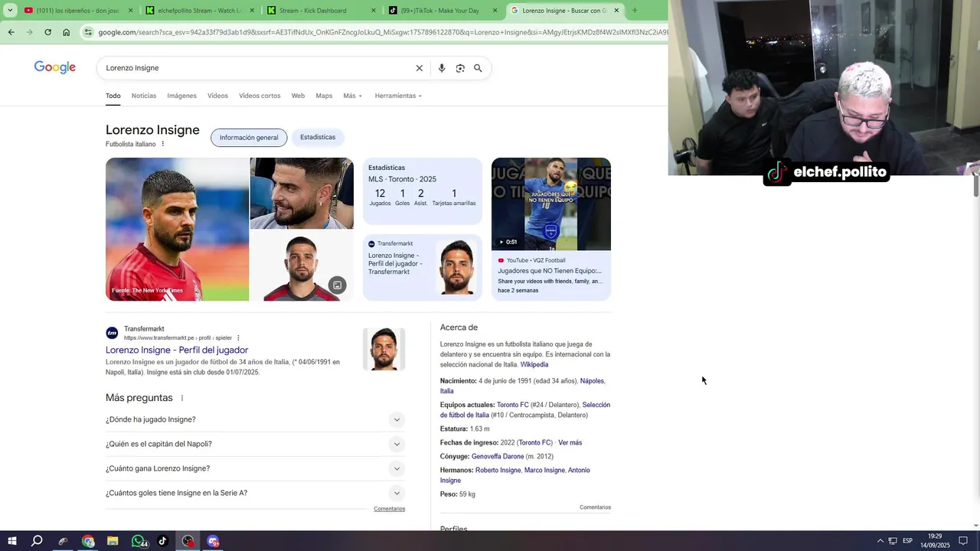Image resolution: width=980 pixels, height=551 pixels.
Task: Click the browser address bar URL
Action: pyautogui.click(x=383, y=32)
